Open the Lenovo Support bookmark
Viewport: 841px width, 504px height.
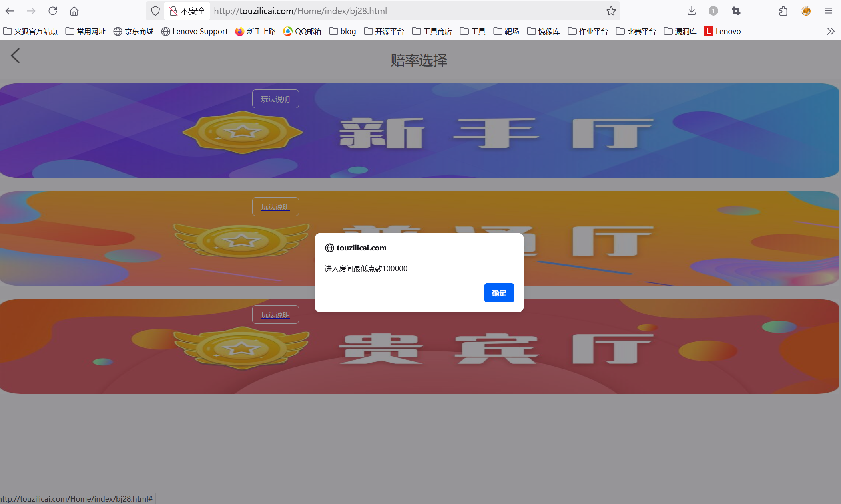point(195,31)
